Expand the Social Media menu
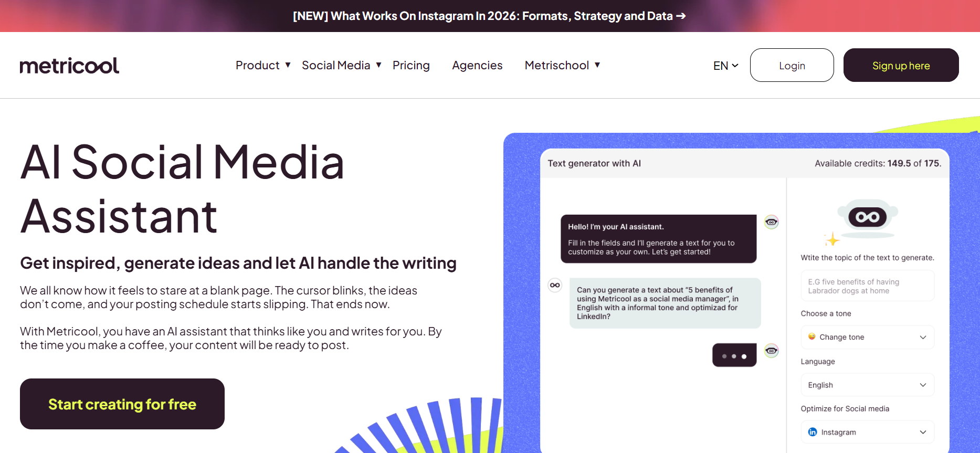 click(342, 65)
